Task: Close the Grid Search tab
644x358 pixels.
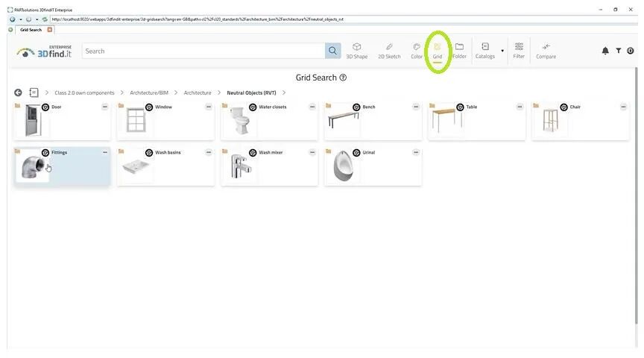Action: [50, 30]
